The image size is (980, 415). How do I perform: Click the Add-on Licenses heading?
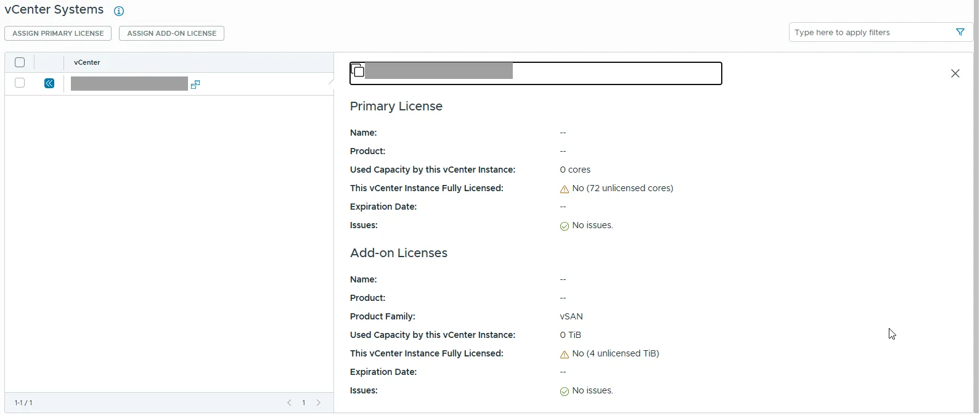399,253
